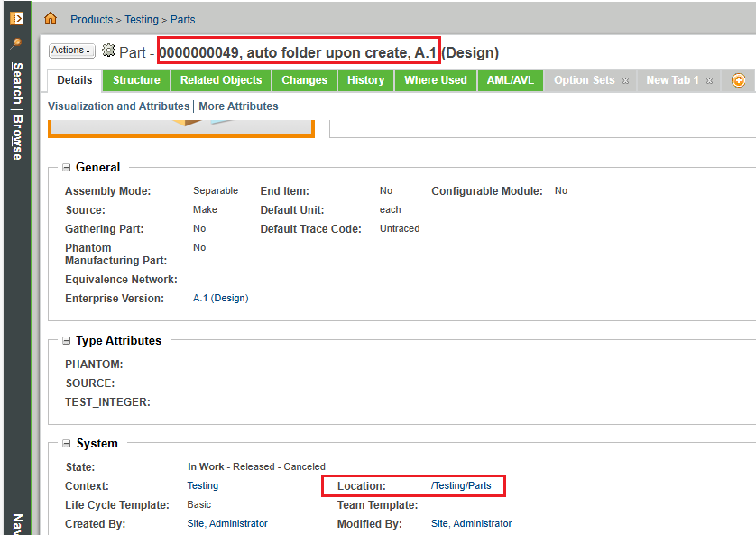The width and height of the screenshot is (756, 535).
Task: Select the AML/AVL tab
Action: [x=510, y=80]
